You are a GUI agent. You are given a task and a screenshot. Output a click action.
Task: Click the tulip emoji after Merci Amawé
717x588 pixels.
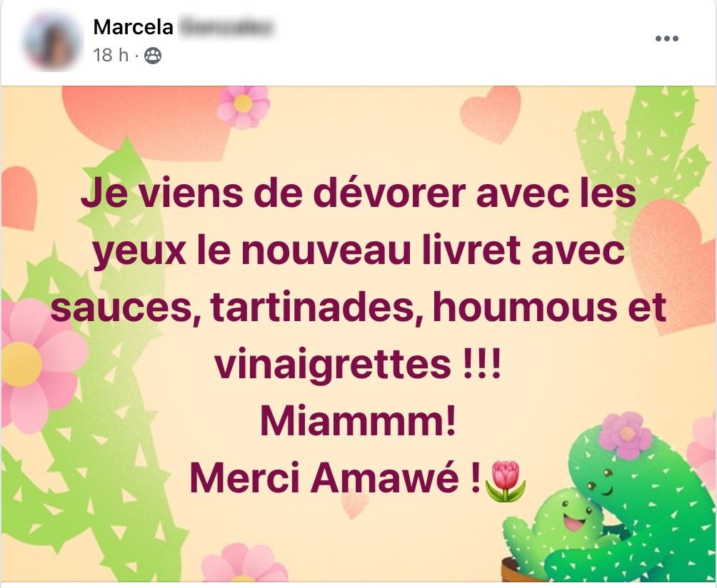[505, 481]
